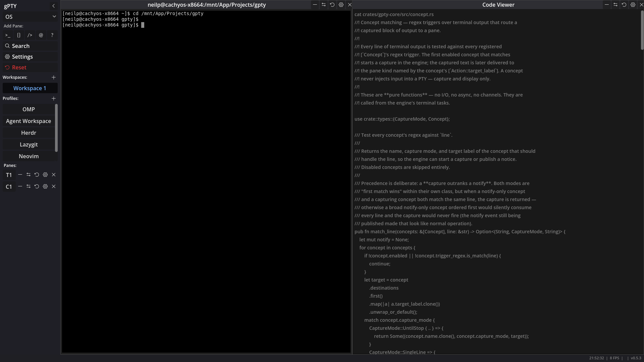Launch the Agent Workspace profile
644x362 pixels.
(29, 121)
